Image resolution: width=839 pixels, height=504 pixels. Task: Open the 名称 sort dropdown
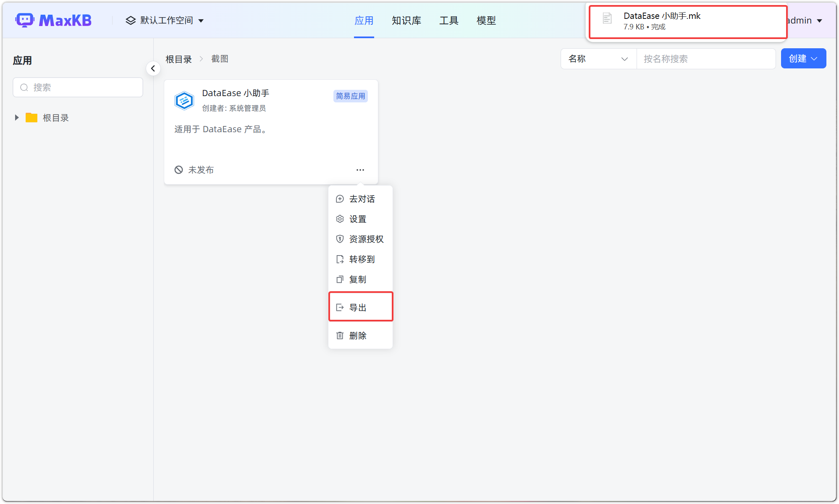coord(598,59)
